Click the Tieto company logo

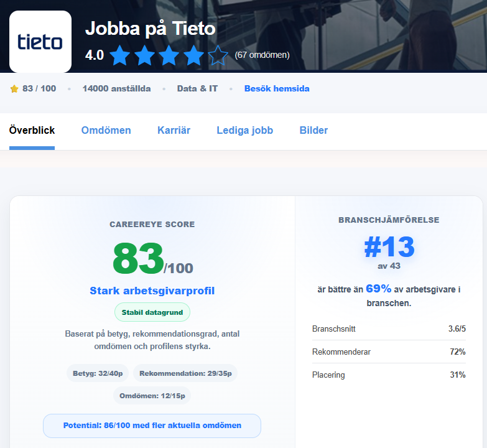pos(40,41)
